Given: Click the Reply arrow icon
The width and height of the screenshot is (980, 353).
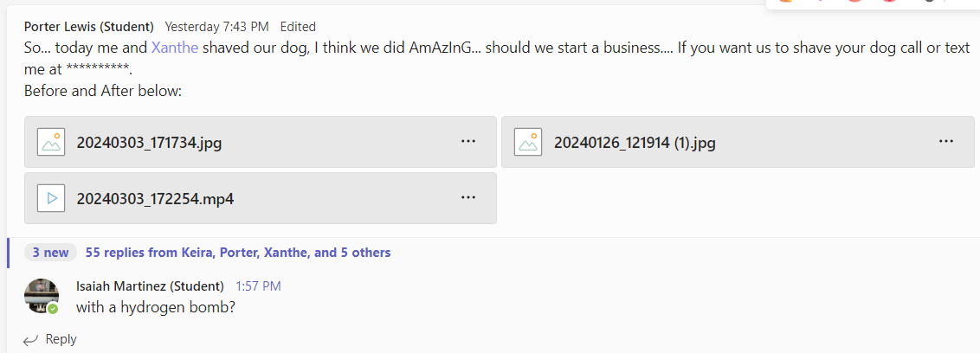Looking at the screenshot, I should click(31, 340).
